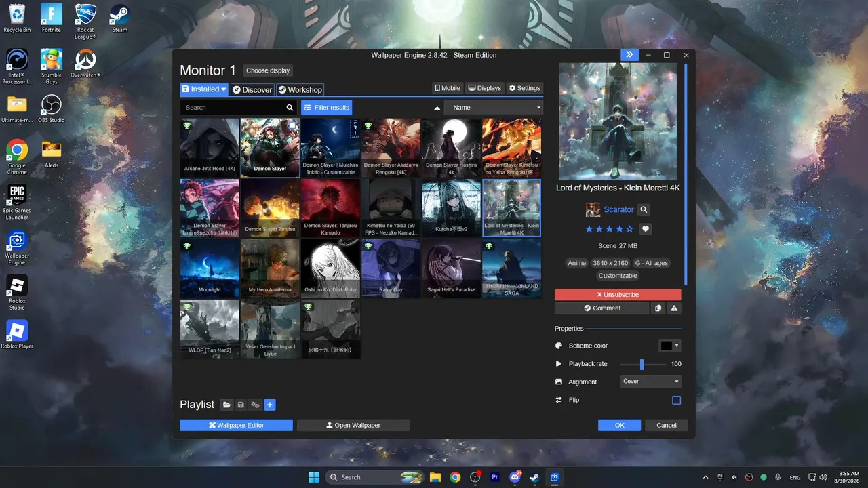
Task: Select the Oshi no Ko Dark Ruby wallpaper
Action: (330, 268)
